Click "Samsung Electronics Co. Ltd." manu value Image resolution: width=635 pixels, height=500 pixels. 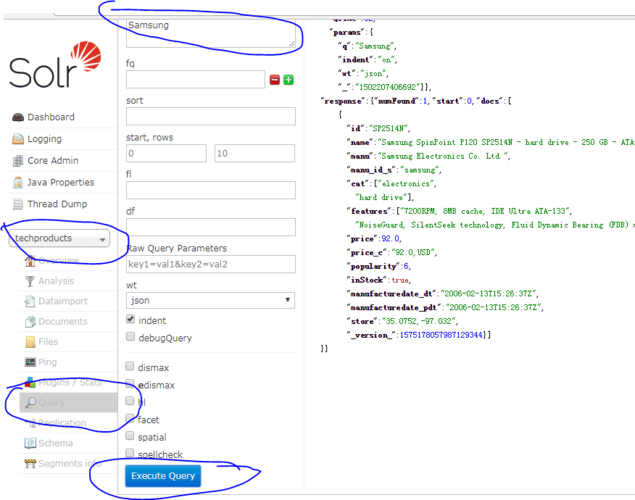[x=443, y=156]
